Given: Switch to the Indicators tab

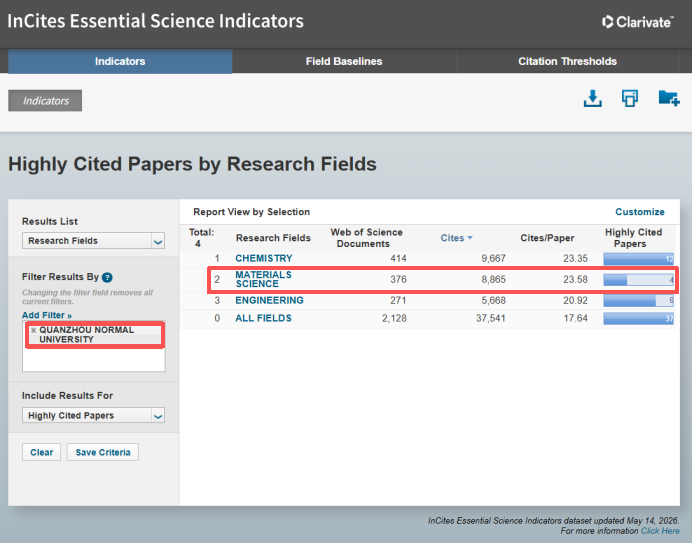Looking at the screenshot, I should [x=120, y=61].
